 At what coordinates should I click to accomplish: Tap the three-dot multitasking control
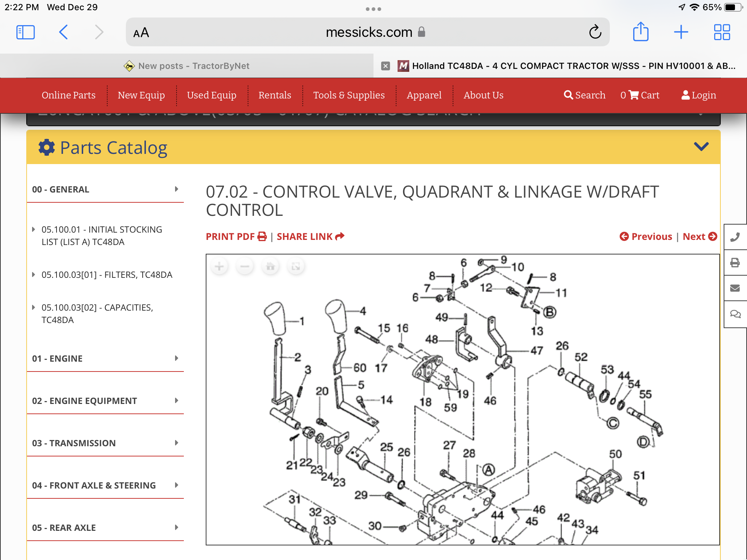373,9
